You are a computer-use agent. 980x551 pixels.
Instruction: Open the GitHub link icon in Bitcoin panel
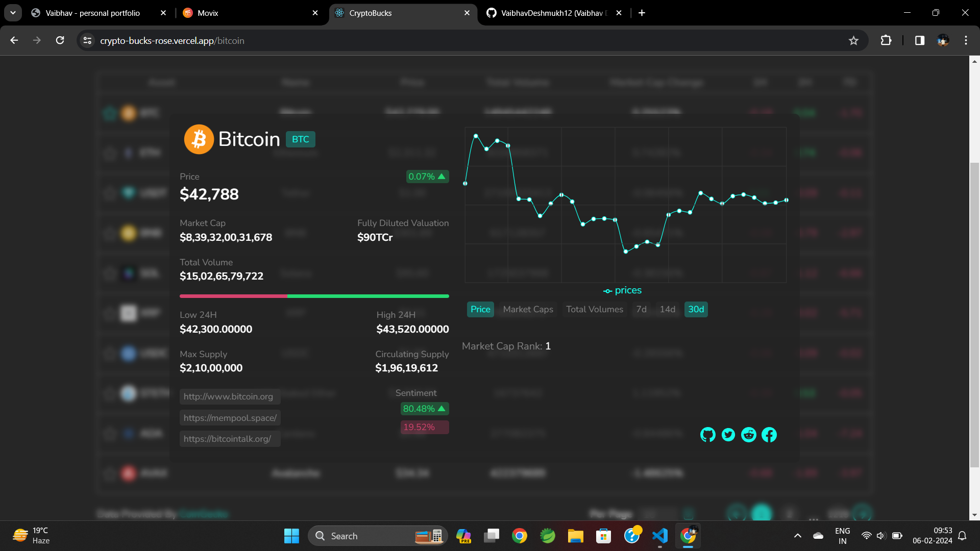[707, 435]
